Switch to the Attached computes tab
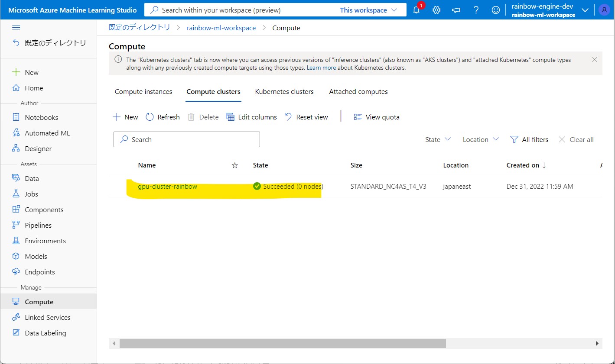The image size is (615, 364). click(358, 92)
